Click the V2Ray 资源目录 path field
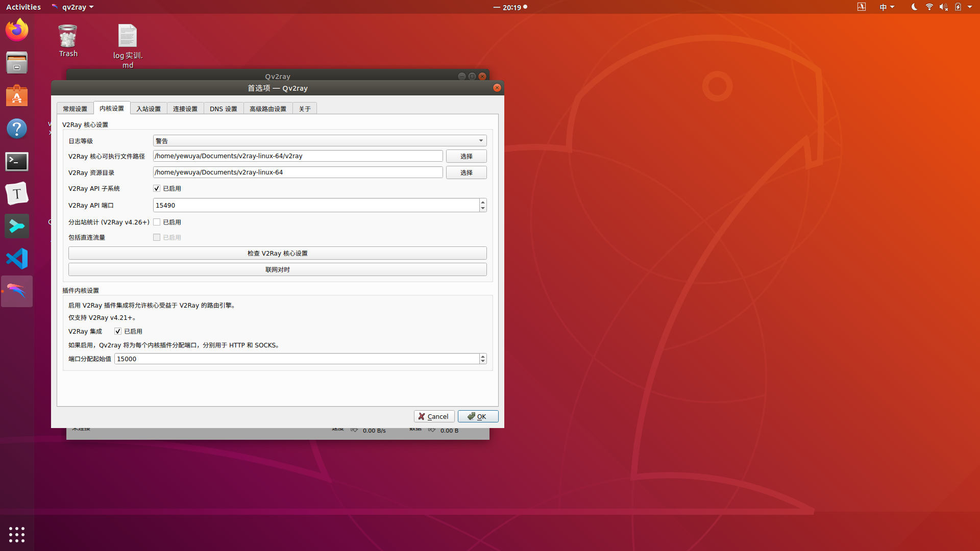980x551 pixels. (x=298, y=172)
